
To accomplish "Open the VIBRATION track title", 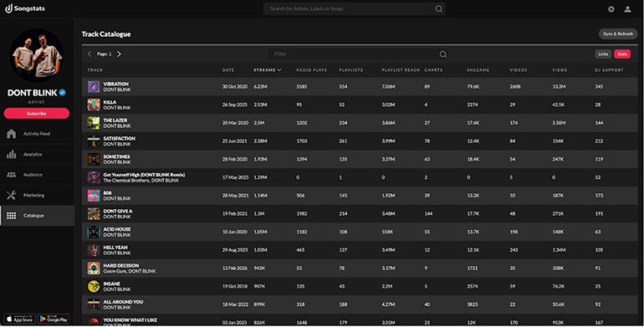I will click(115, 84).
